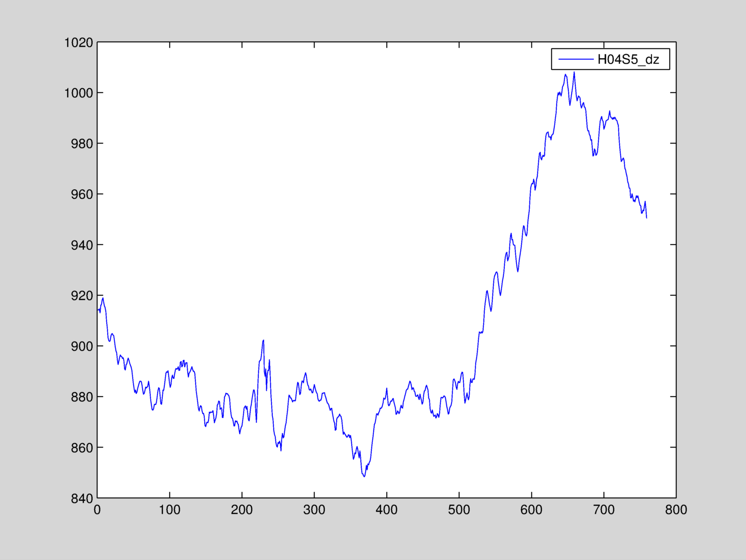Viewport: 746px width, 560px height.
Task: Click the H04S5_dz legend label
Action: pyautogui.click(x=628, y=60)
